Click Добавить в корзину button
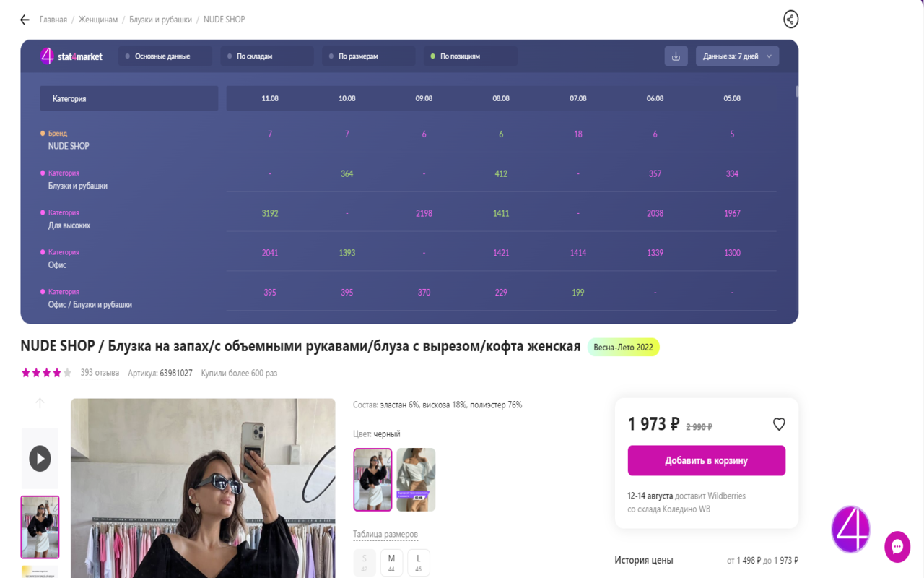This screenshot has height=578, width=924. pos(707,460)
